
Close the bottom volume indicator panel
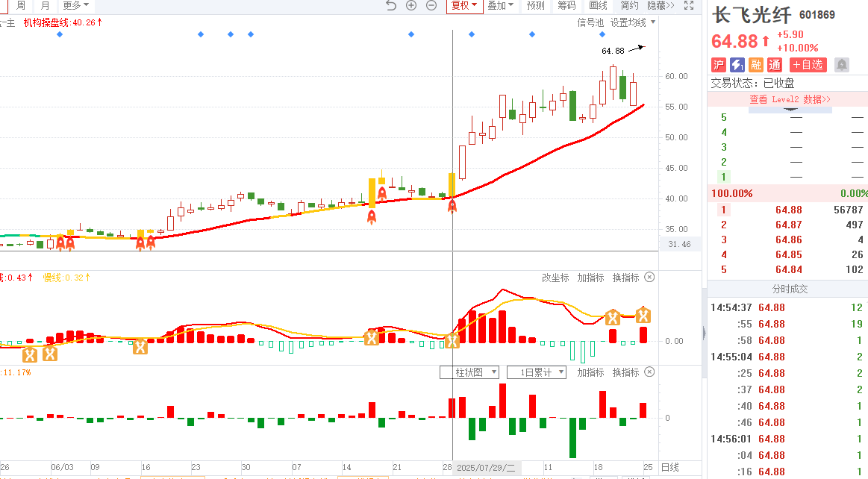coord(649,372)
